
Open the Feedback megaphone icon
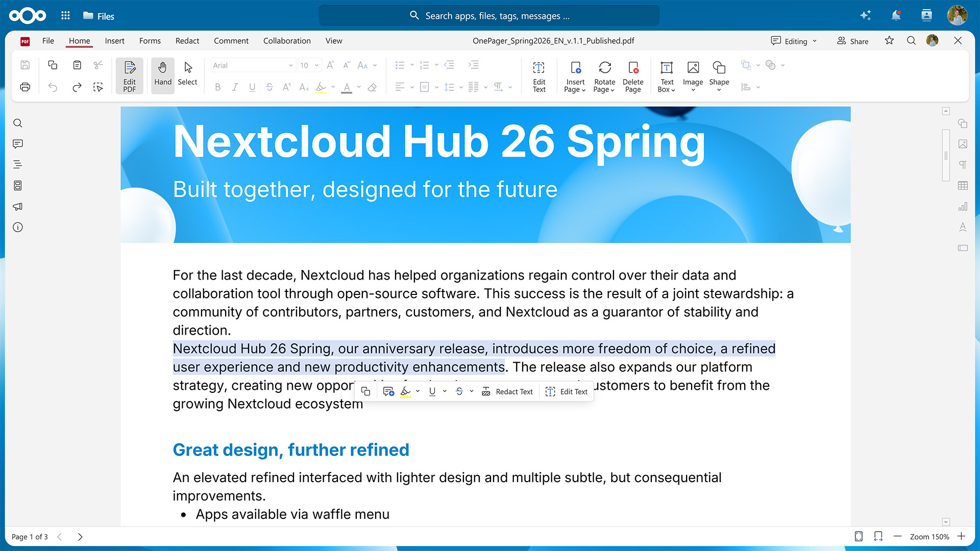click(x=18, y=207)
